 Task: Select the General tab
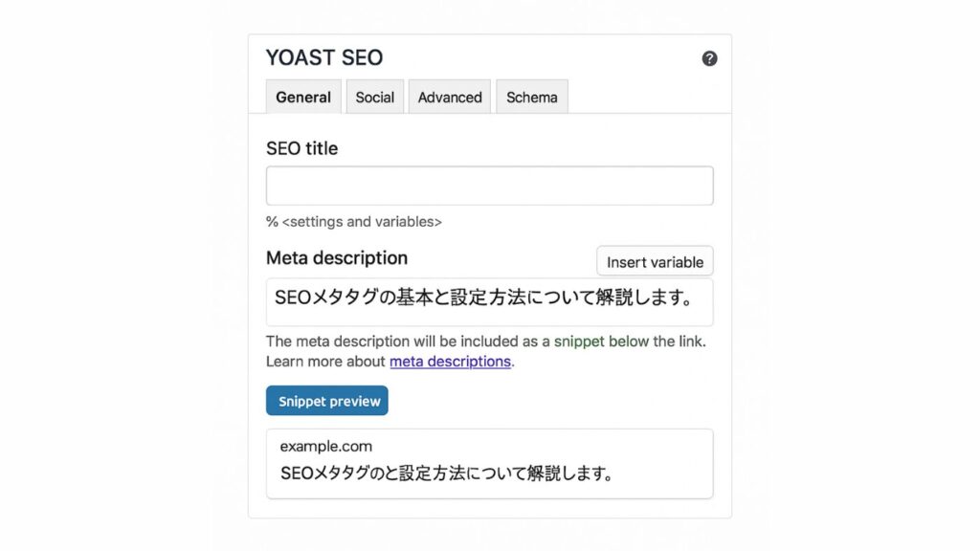coord(302,97)
